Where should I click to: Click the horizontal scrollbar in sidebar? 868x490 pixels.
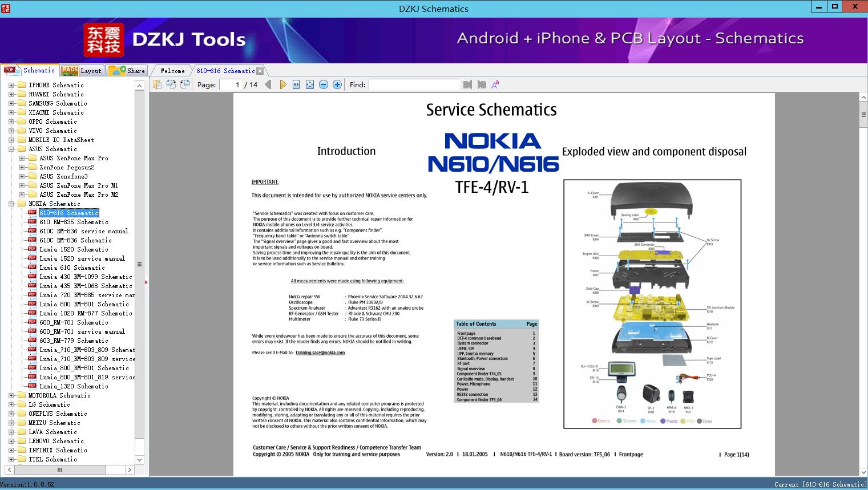point(60,469)
